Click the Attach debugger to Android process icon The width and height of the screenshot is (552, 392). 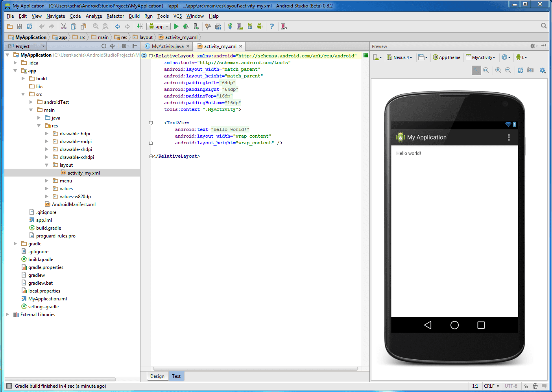pos(196,26)
